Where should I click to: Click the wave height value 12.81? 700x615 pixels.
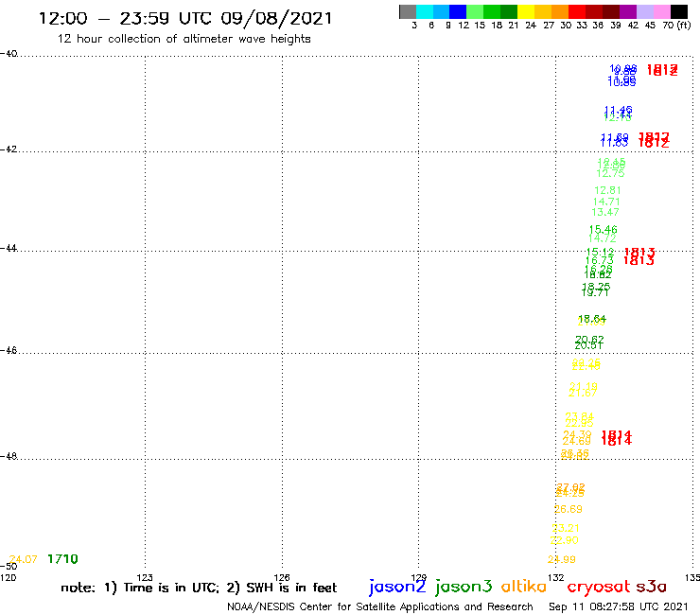tap(607, 190)
